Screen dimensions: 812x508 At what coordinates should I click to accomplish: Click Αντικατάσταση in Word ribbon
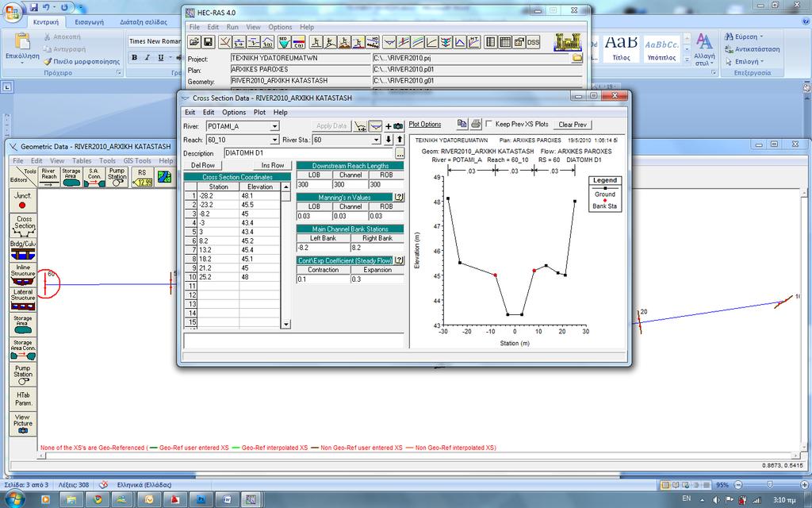753,49
